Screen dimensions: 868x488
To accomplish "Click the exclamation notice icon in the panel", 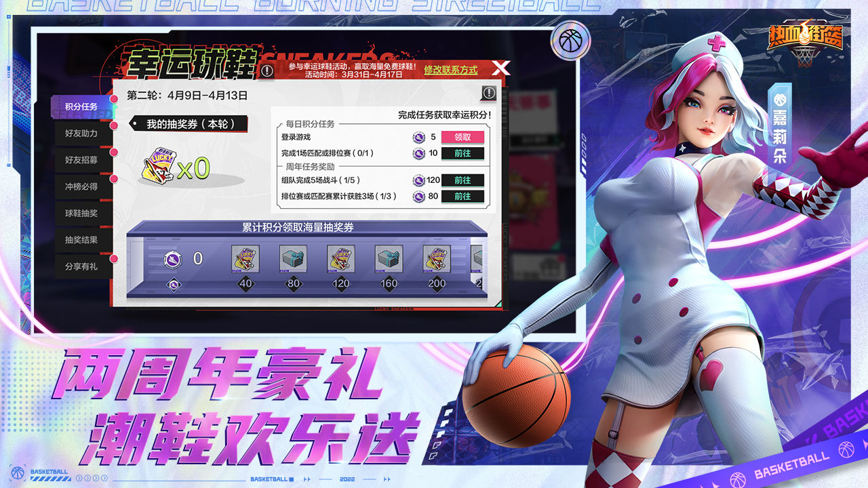I will [490, 91].
